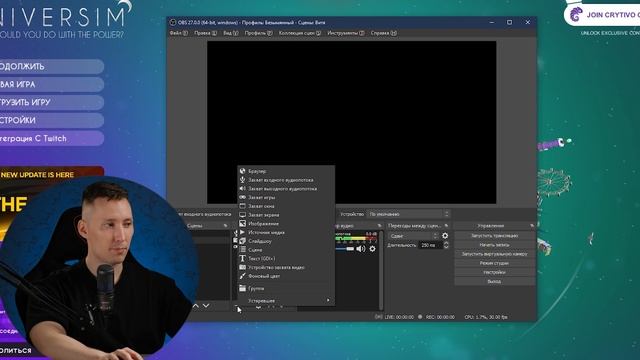Click the OBS preview canvas
The image size is (640, 360).
pos(352,122)
